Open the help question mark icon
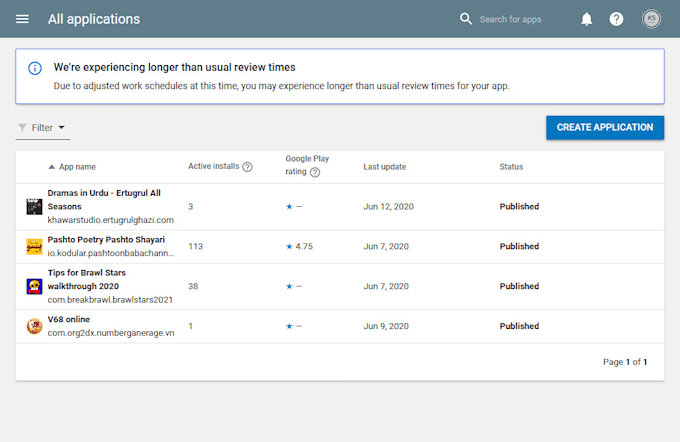Screen dimensions: 680x442 (616, 19)
